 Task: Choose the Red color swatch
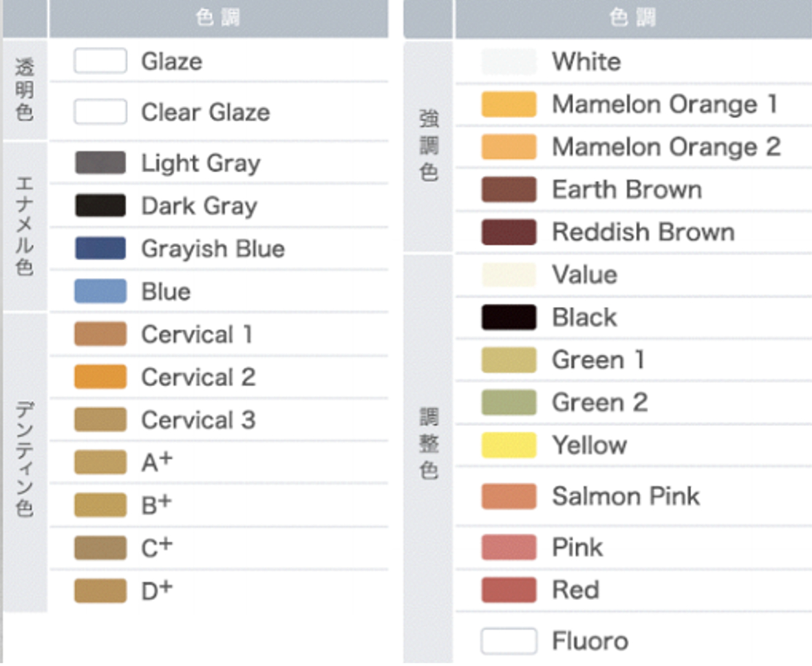(x=509, y=590)
